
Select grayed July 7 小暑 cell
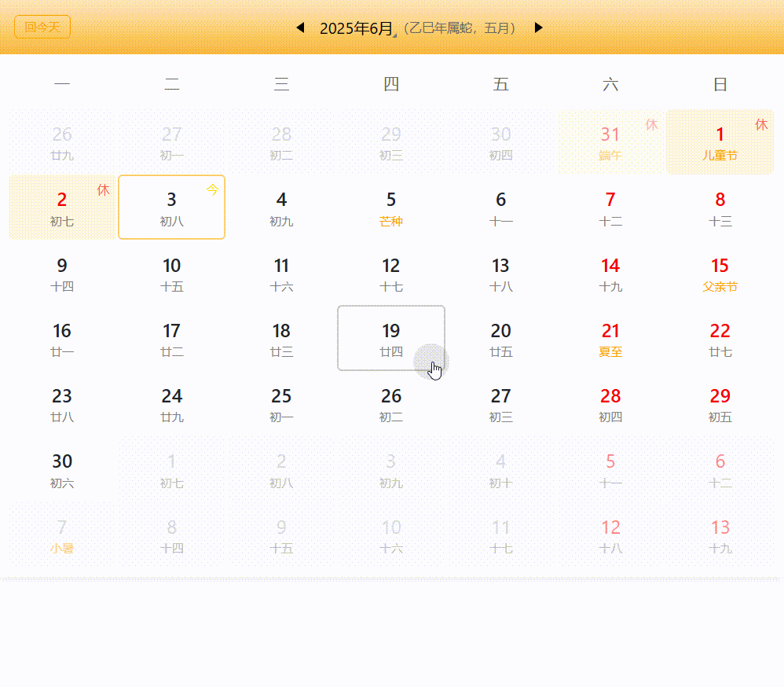[62, 535]
